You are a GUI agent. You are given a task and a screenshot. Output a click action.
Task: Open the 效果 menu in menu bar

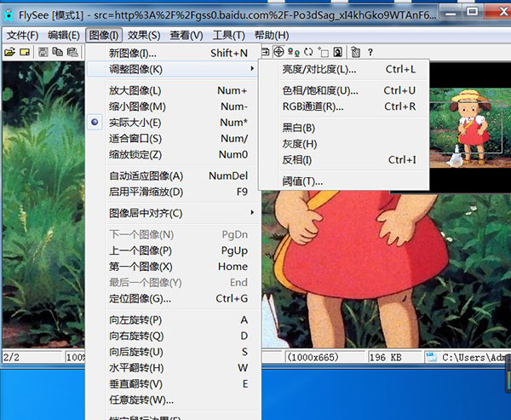(141, 35)
